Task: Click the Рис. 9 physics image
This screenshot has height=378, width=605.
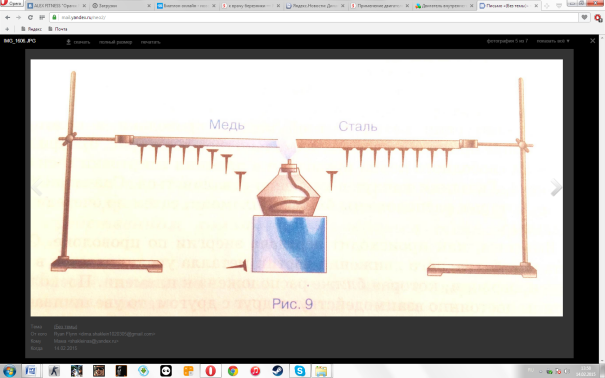Action: coord(297,188)
